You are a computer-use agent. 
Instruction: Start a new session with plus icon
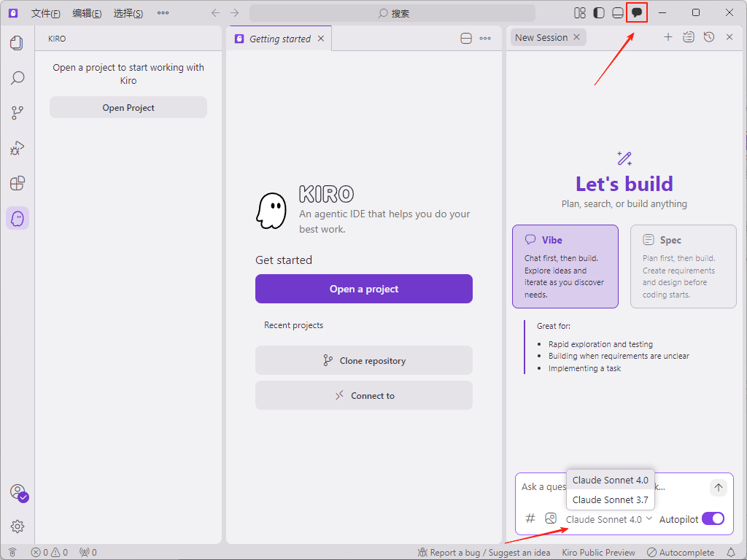(667, 37)
